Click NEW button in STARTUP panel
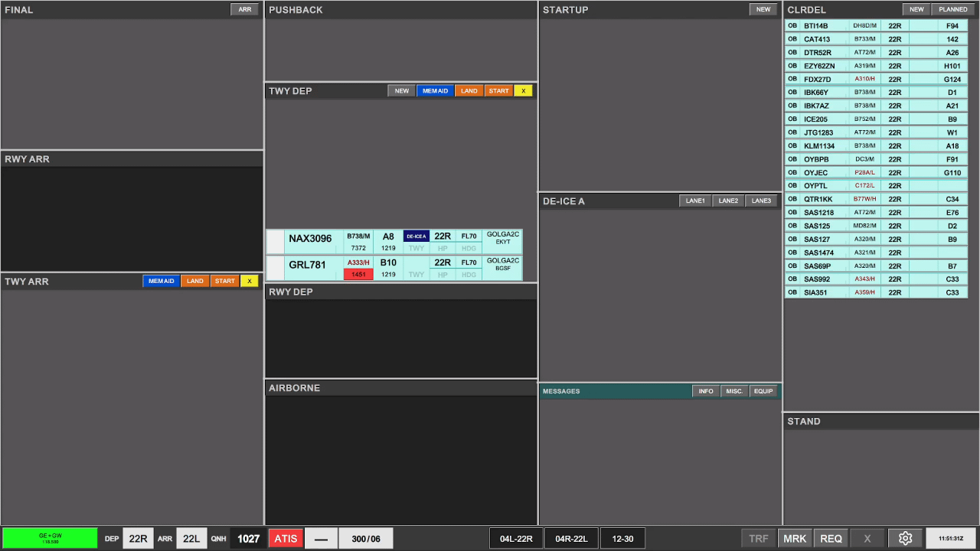The height and width of the screenshot is (551, 980). point(763,10)
